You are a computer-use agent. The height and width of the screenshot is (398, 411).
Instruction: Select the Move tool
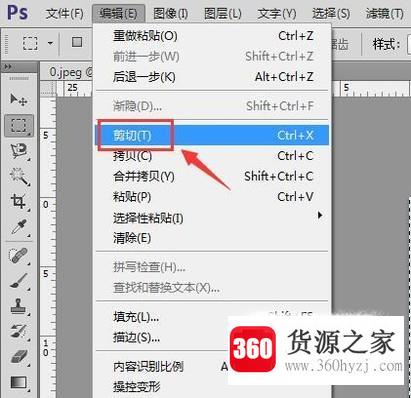[x=18, y=99]
